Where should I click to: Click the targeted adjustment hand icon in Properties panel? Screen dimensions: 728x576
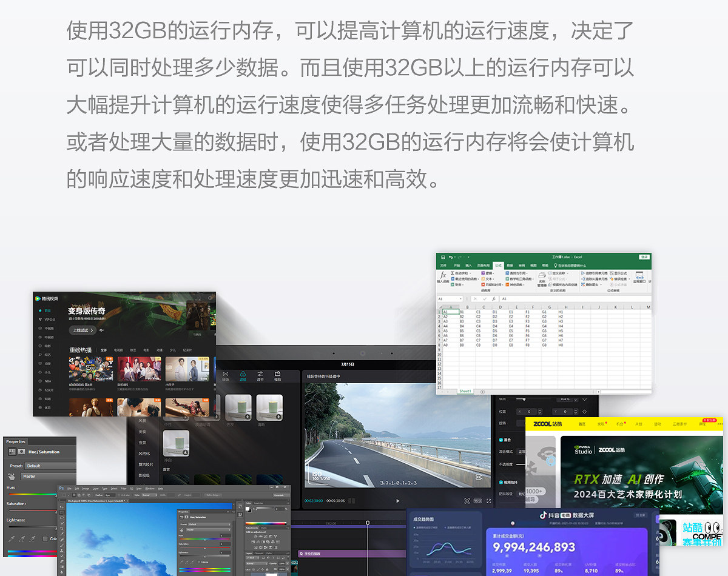tap(12, 477)
